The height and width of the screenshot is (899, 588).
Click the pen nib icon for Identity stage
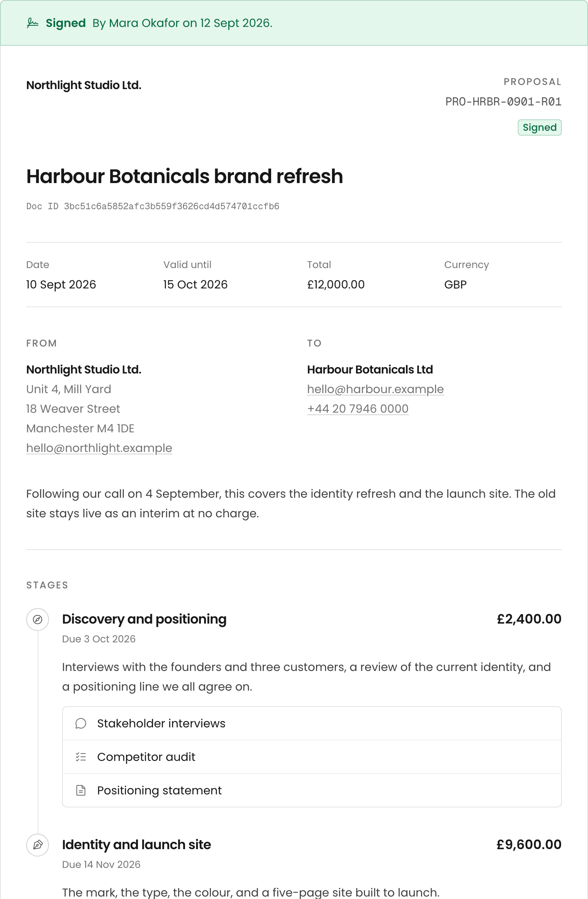pyautogui.click(x=38, y=845)
